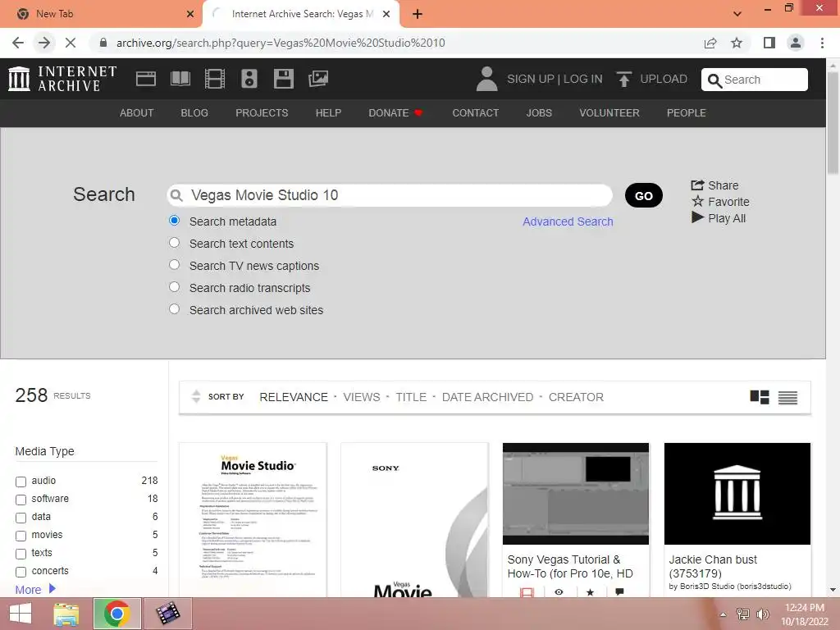This screenshot has width=840, height=630.
Task: Select Search TV news captions option
Action: pyautogui.click(x=174, y=265)
